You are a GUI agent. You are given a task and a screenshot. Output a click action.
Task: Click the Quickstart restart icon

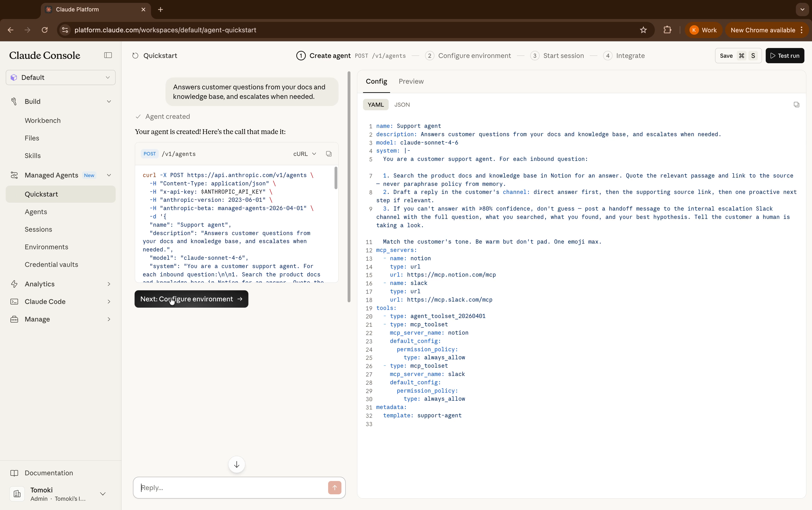pyautogui.click(x=135, y=56)
